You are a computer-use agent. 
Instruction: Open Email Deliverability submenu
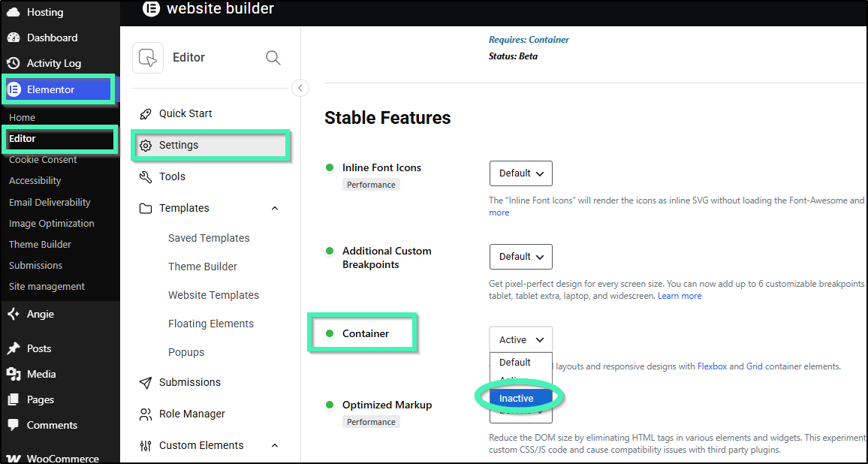(50, 202)
